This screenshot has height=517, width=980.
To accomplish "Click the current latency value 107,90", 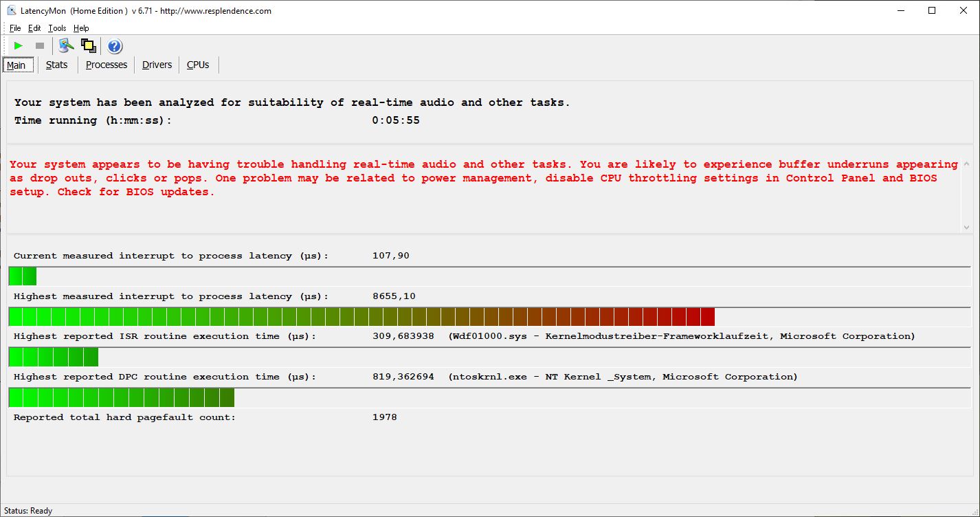I will click(391, 256).
